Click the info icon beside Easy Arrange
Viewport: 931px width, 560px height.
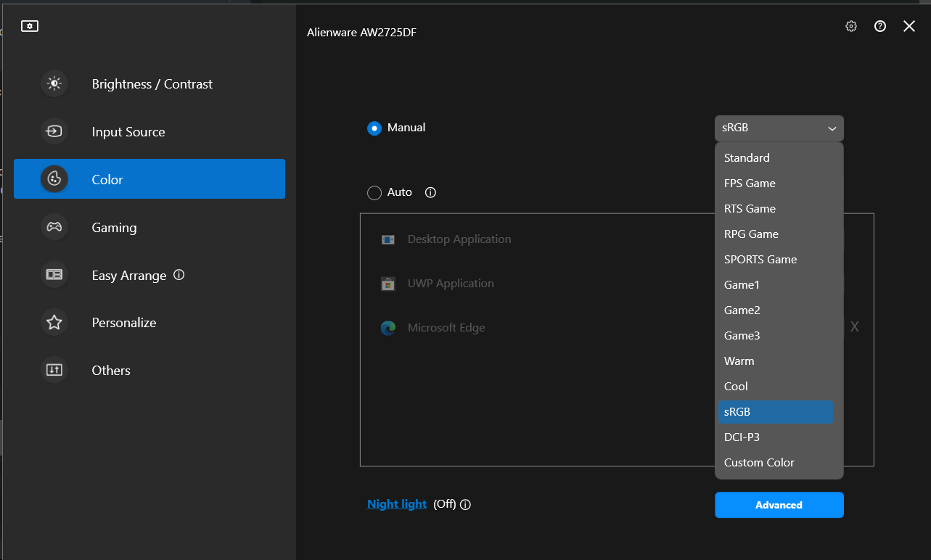[x=179, y=275]
